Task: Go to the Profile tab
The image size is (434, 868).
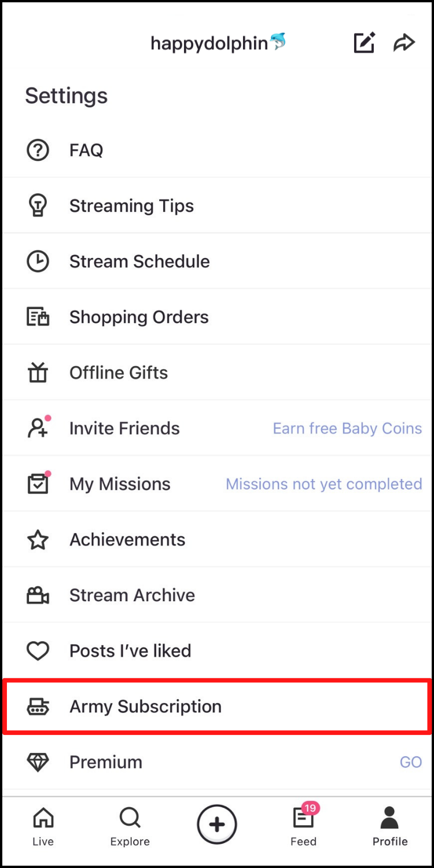Action: click(390, 827)
